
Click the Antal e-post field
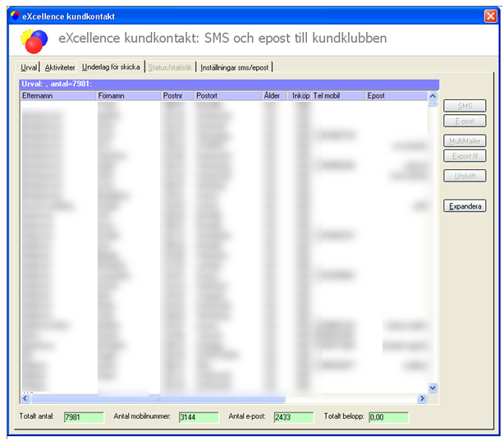[294, 417]
